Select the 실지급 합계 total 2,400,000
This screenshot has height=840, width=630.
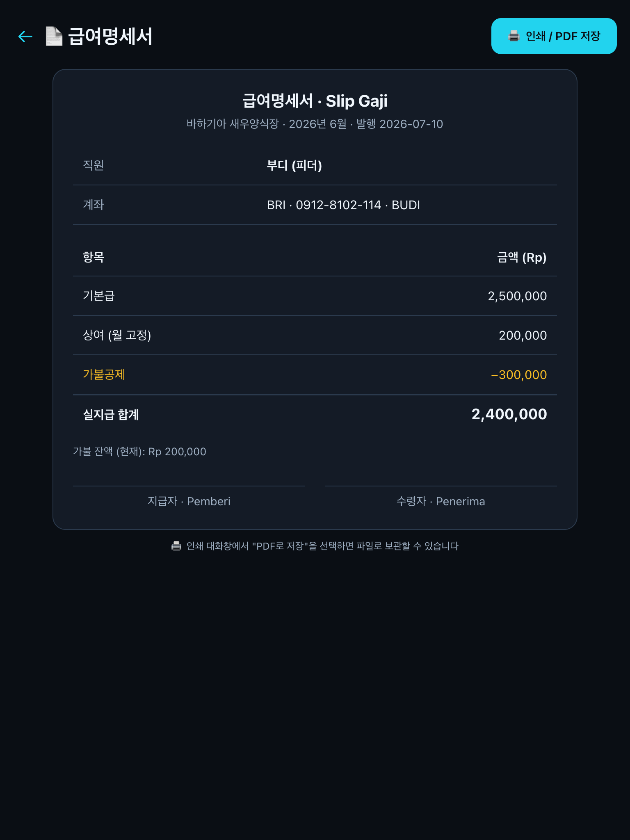(509, 414)
